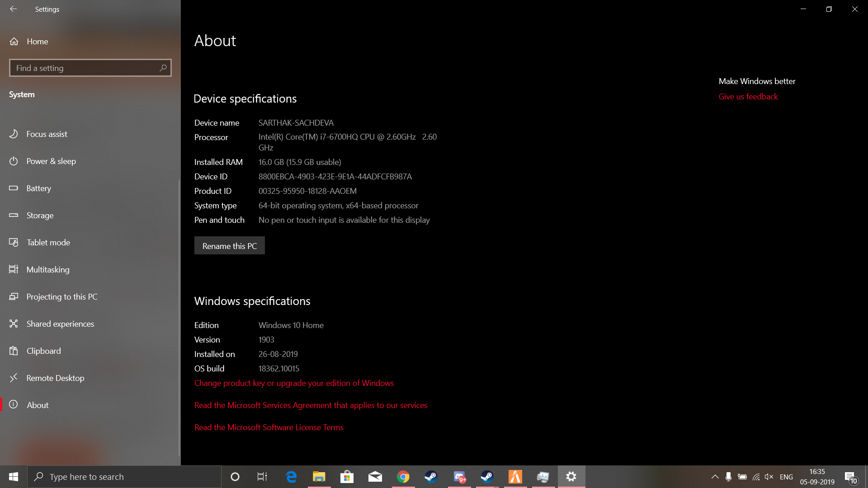
Task: Unmute the taskbar volume icon
Action: tap(769, 477)
